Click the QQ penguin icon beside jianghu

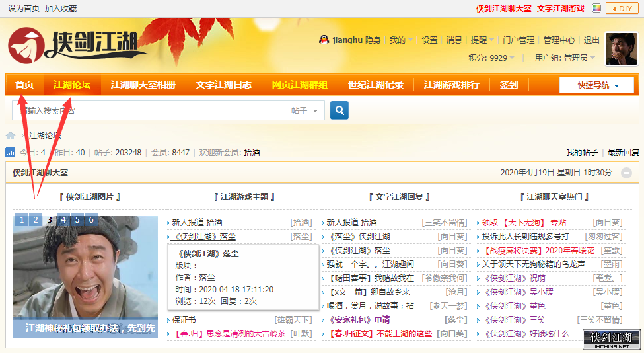(x=324, y=40)
